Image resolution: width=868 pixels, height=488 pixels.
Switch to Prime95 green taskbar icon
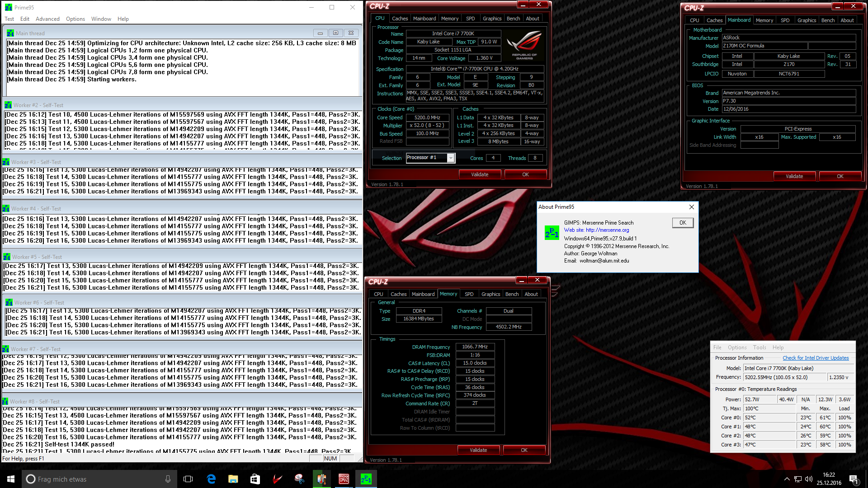click(366, 479)
